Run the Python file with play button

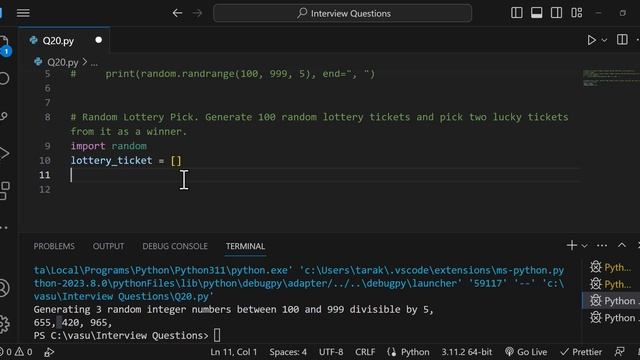click(591, 40)
